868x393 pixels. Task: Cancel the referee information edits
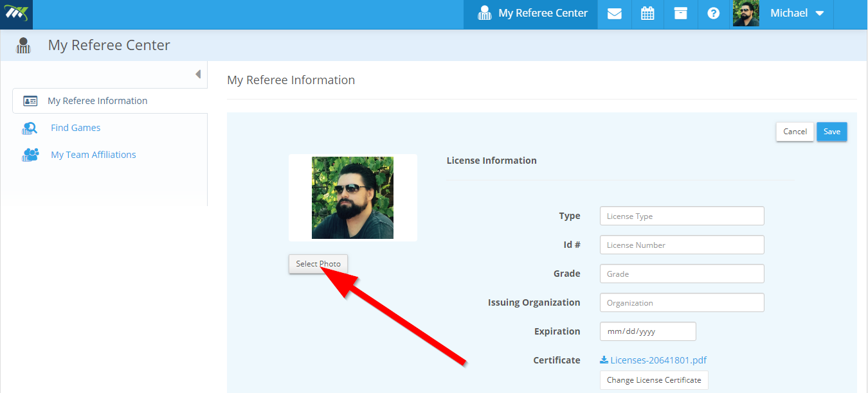click(x=795, y=132)
